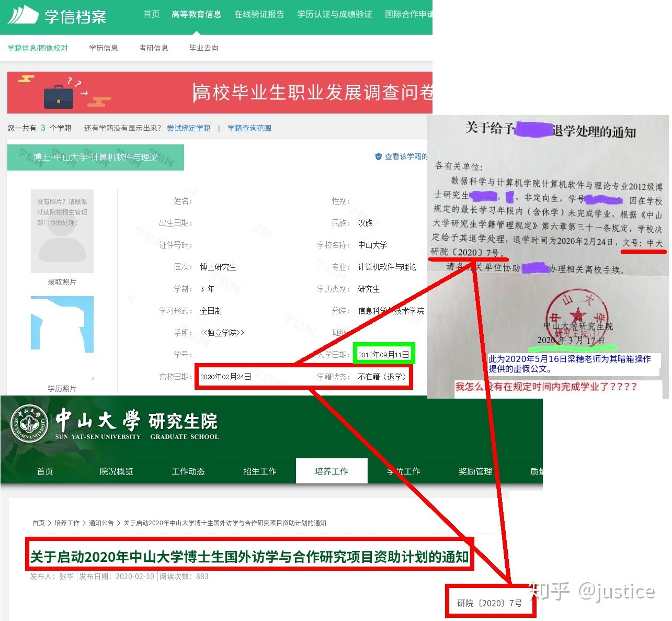
Task: Click the 博士-中山大学-计算机软件与理论 button
Action: click(95, 157)
